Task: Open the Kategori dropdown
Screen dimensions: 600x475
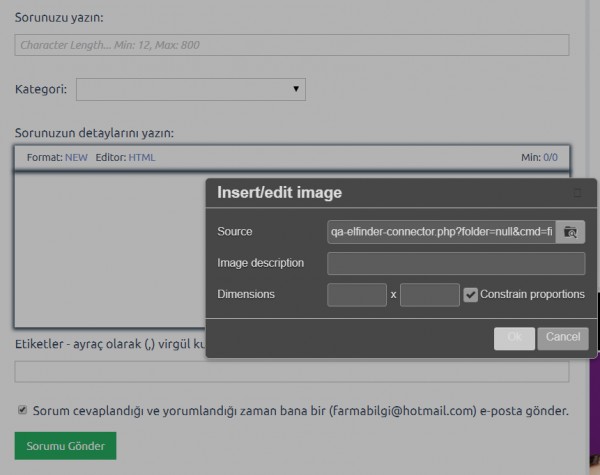Action: point(190,90)
